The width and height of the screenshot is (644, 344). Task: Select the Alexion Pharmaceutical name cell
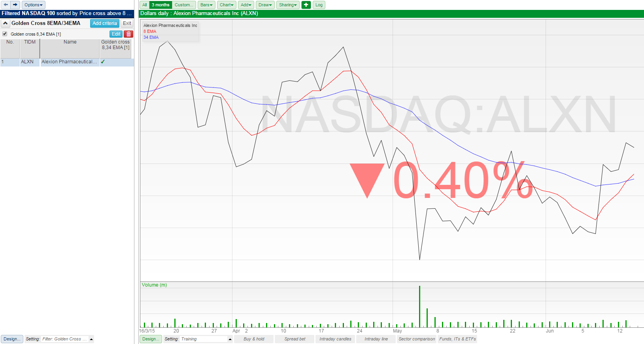coord(69,62)
